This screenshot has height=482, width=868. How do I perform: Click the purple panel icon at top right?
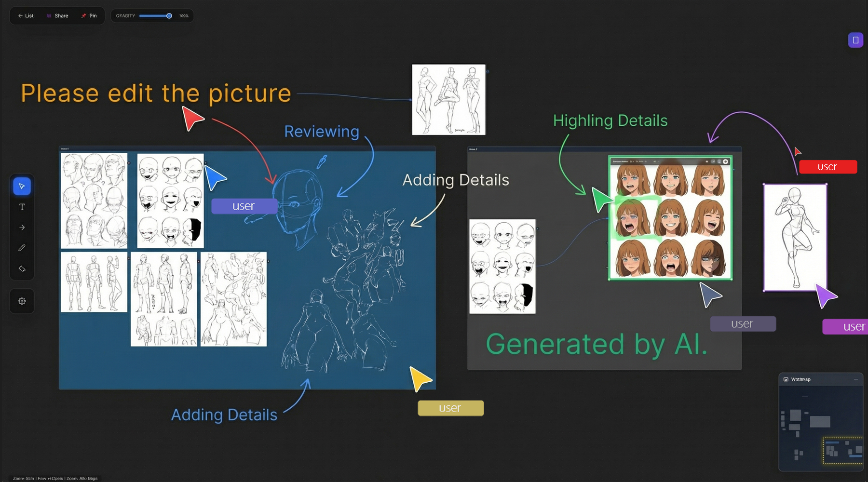(x=855, y=40)
